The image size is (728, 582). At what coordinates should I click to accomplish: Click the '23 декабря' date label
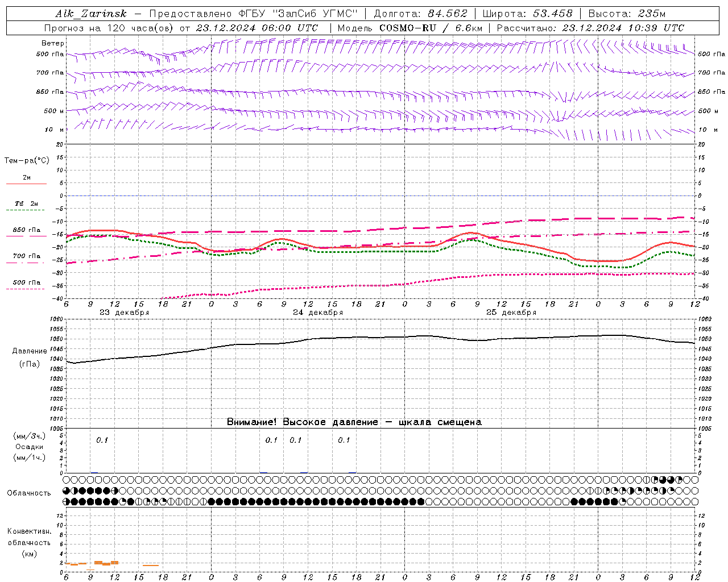[125, 313]
